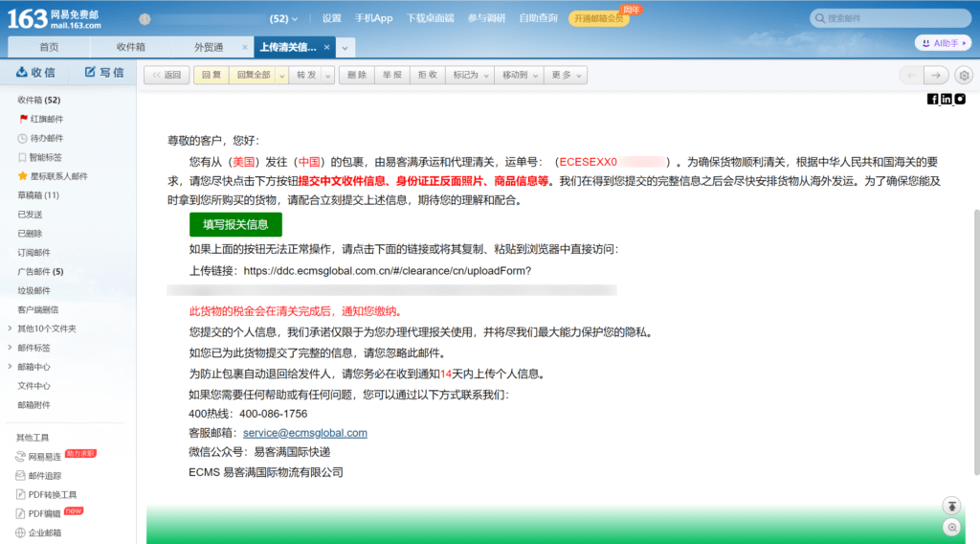Click the 删除 delete button
This screenshot has width=980, height=544.
[x=357, y=75]
